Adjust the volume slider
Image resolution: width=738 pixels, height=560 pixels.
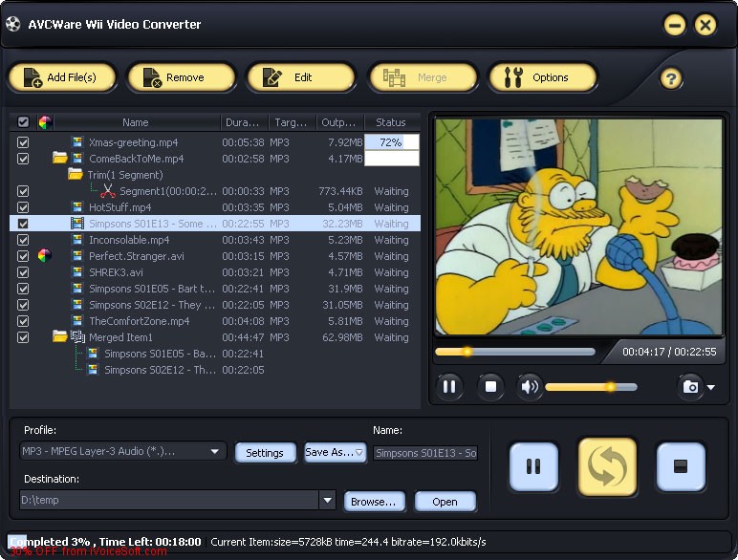click(591, 387)
